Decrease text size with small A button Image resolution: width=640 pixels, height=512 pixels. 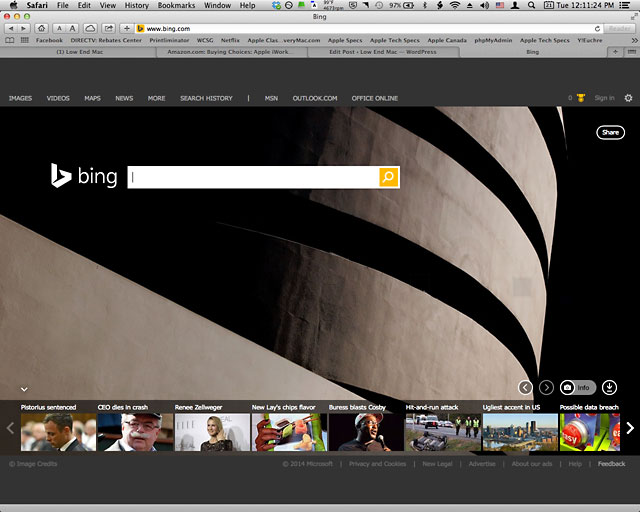tap(59, 29)
